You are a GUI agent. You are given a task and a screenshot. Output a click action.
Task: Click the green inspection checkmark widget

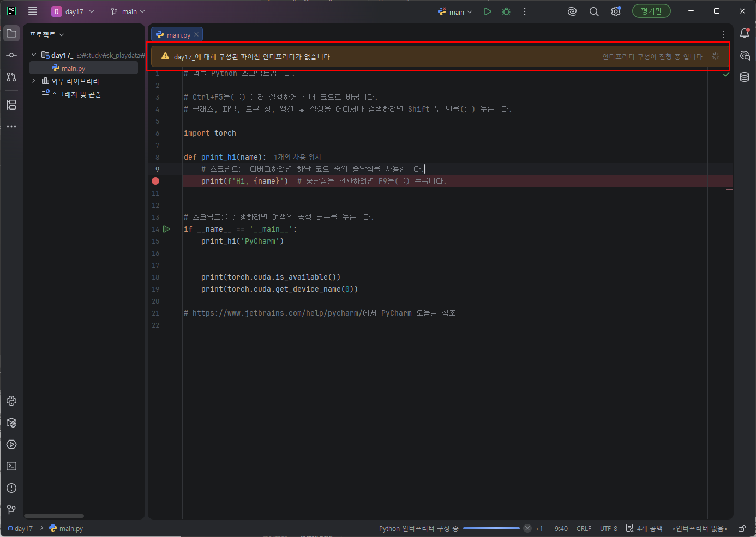[726, 74]
